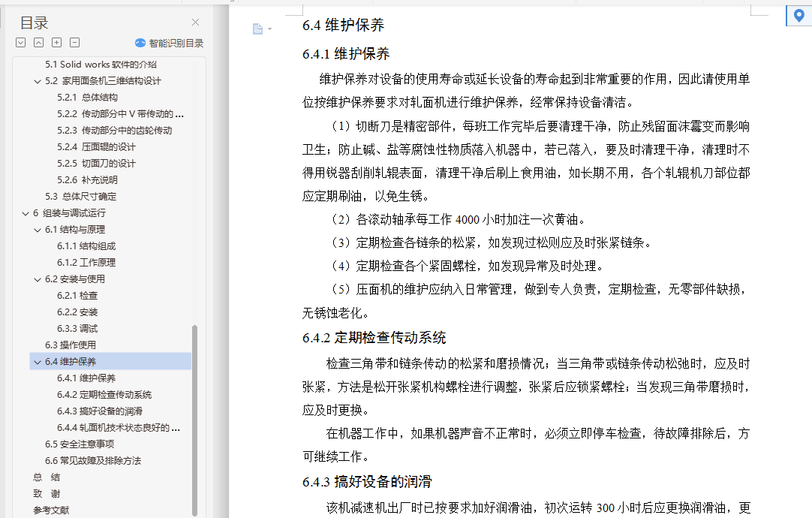Click the minus demote-level icon in the 目录 pane
The height and width of the screenshot is (518, 812).
tap(75, 43)
